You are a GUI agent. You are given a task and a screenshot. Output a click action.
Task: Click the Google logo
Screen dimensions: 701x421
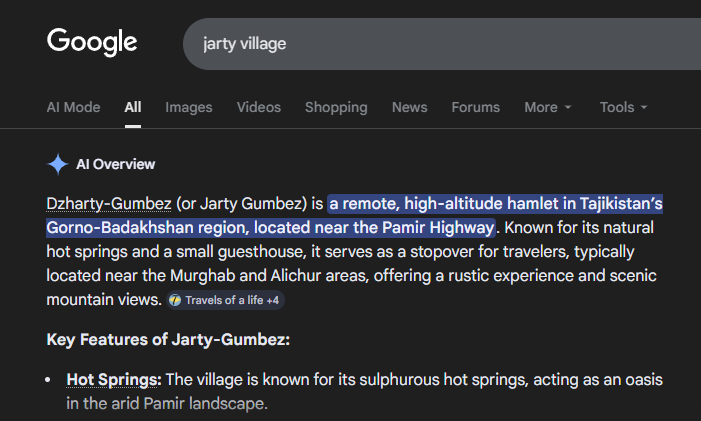point(92,42)
